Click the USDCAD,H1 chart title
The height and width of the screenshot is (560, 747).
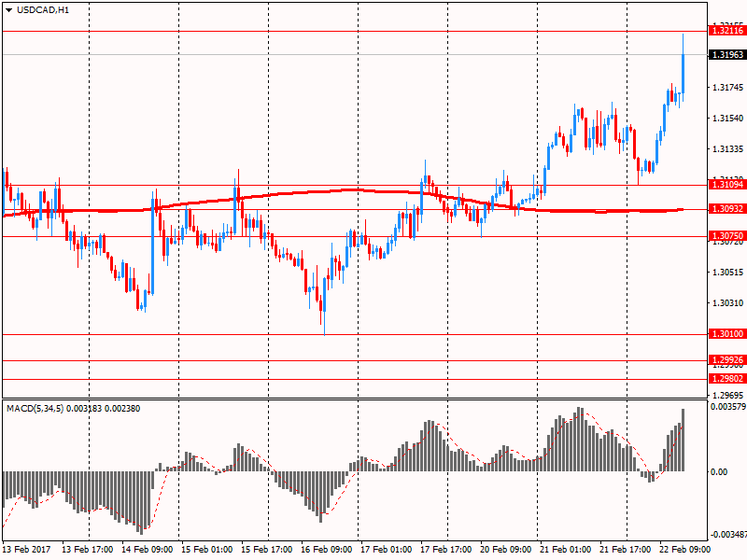[43, 10]
